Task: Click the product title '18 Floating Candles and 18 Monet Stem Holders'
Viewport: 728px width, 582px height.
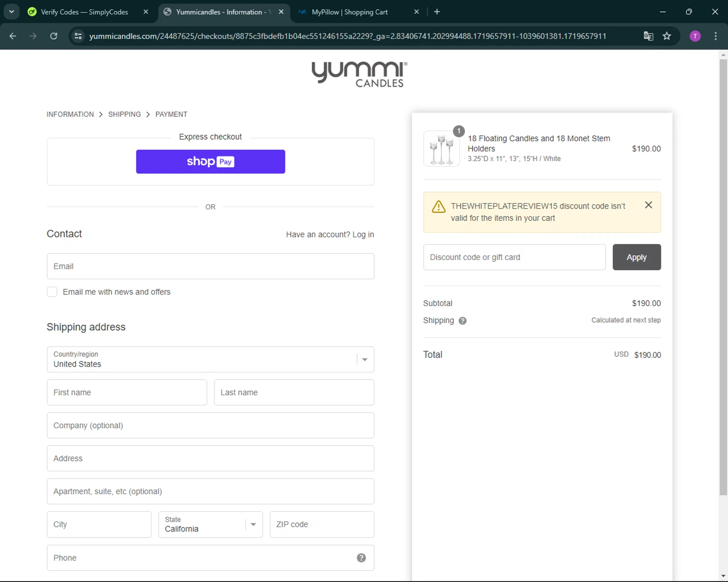Action: tap(539, 144)
